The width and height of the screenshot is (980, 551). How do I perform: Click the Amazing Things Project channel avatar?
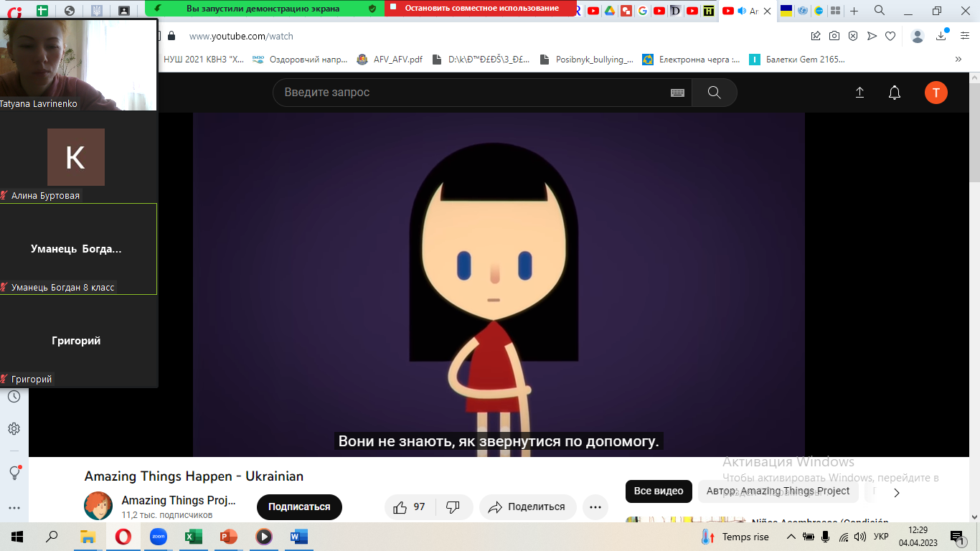pos(98,506)
